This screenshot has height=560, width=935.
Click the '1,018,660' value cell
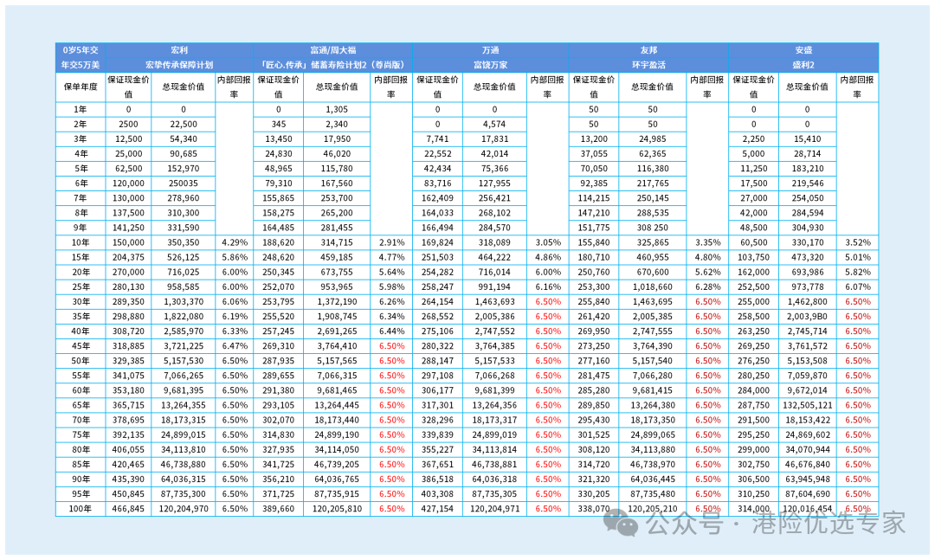pyautogui.click(x=653, y=286)
